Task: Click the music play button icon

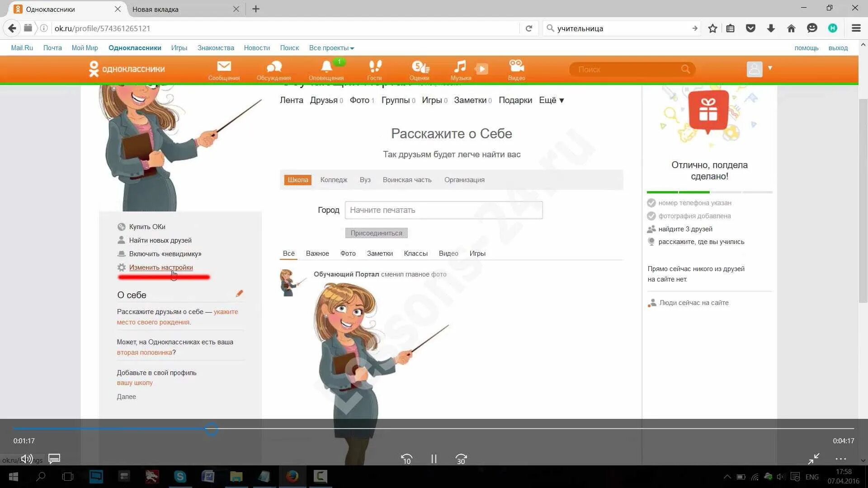Action: [x=482, y=69]
